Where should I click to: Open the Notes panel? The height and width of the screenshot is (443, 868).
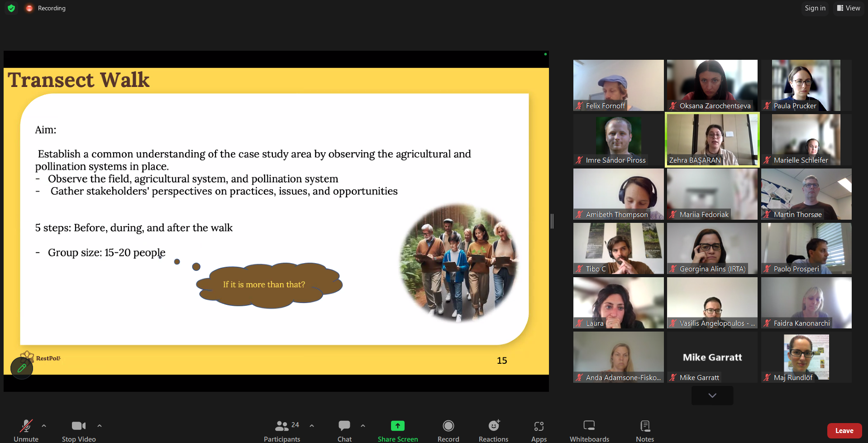tap(645, 431)
